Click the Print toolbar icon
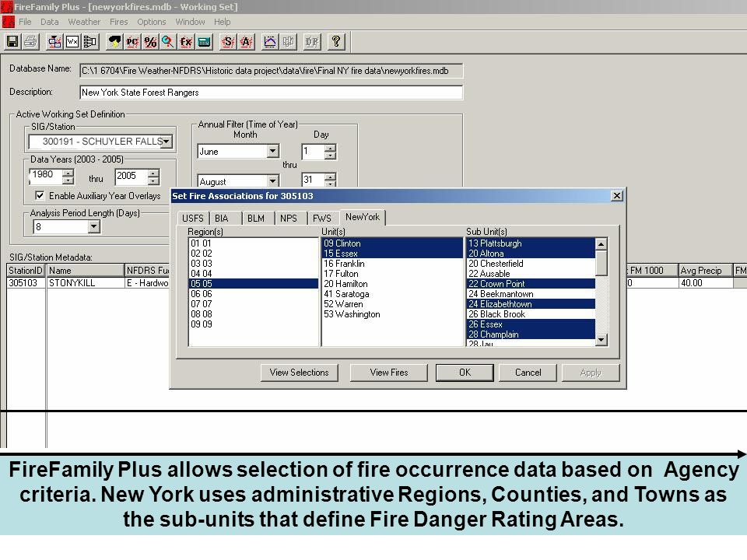The height and width of the screenshot is (560, 747). pyautogui.click(x=30, y=42)
